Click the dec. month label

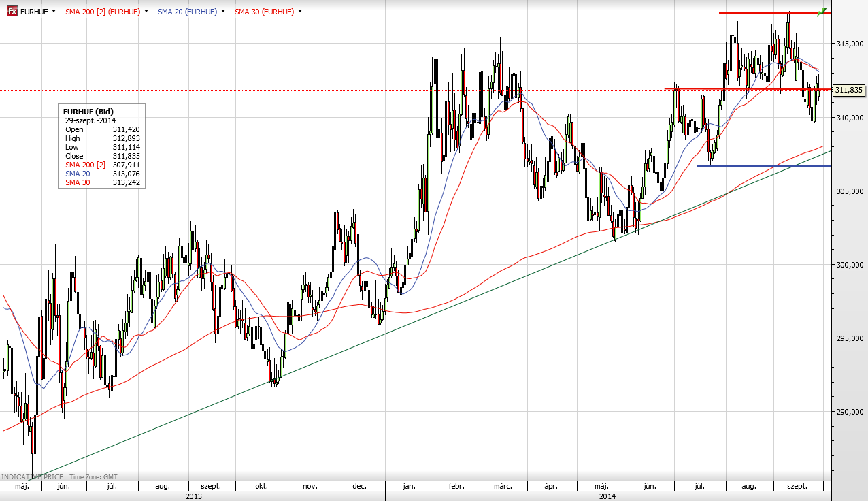[359, 487]
